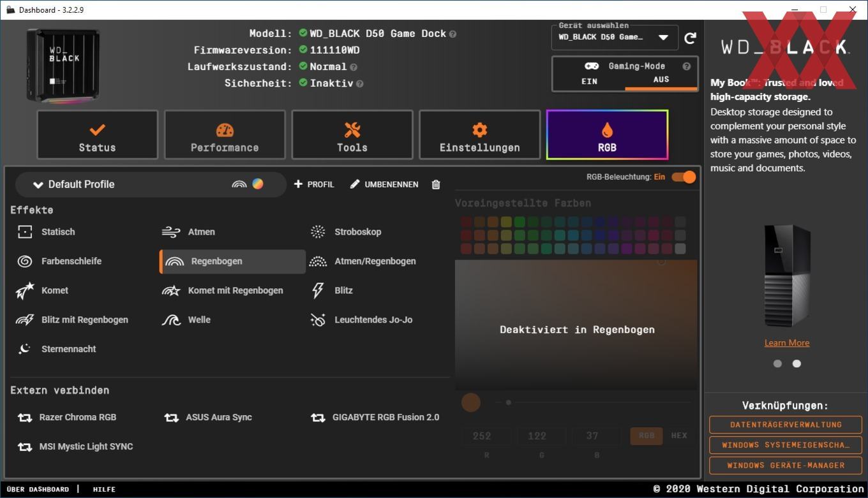Expand the Default Profile dropdown
The image size is (868, 498).
tap(150, 184)
